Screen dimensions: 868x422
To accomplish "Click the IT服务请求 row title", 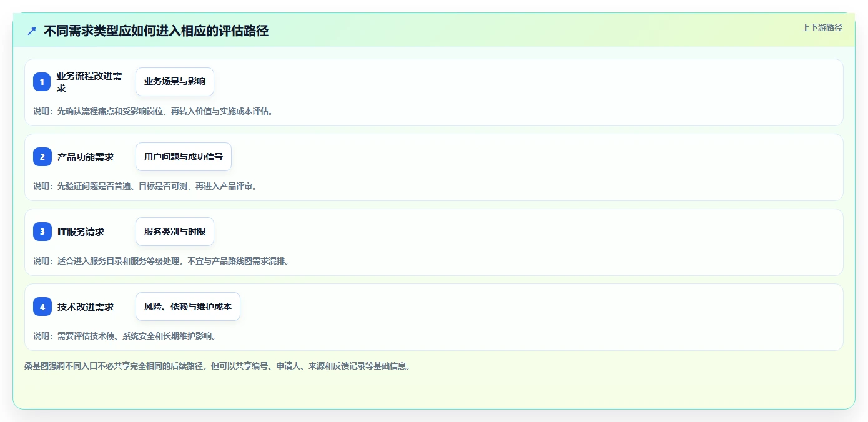I will (x=81, y=232).
